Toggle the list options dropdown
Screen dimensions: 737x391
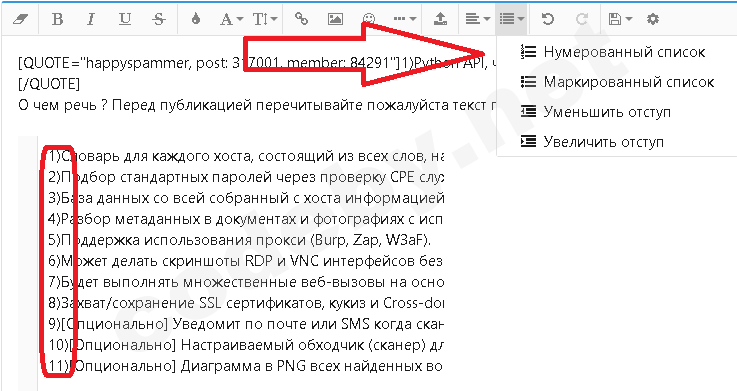pos(511,19)
